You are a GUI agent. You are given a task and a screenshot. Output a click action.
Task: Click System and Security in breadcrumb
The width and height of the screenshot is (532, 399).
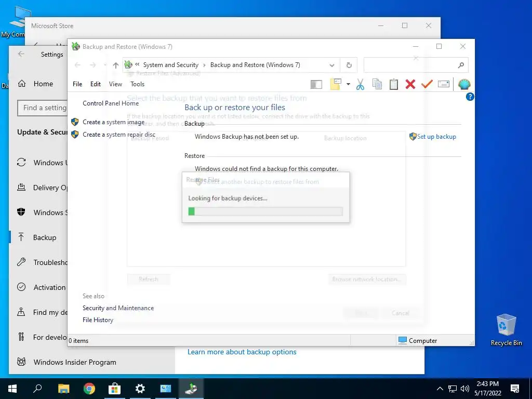pyautogui.click(x=170, y=65)
